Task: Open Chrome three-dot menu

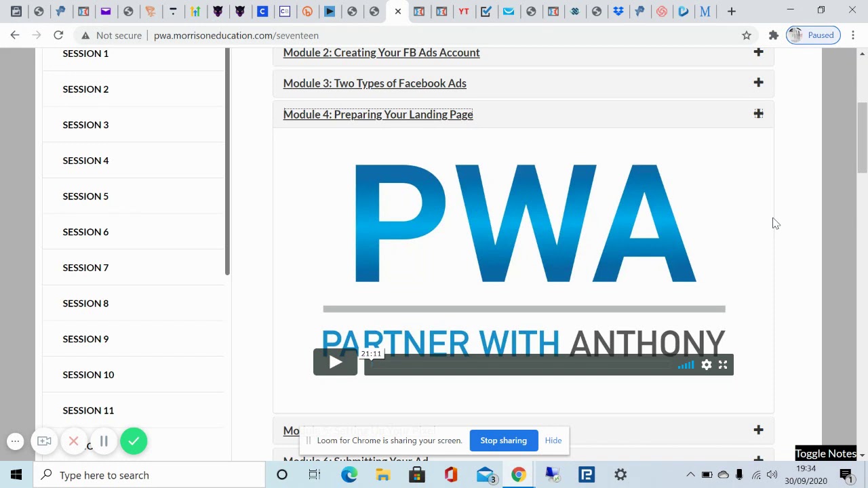Action: (853, 35)
